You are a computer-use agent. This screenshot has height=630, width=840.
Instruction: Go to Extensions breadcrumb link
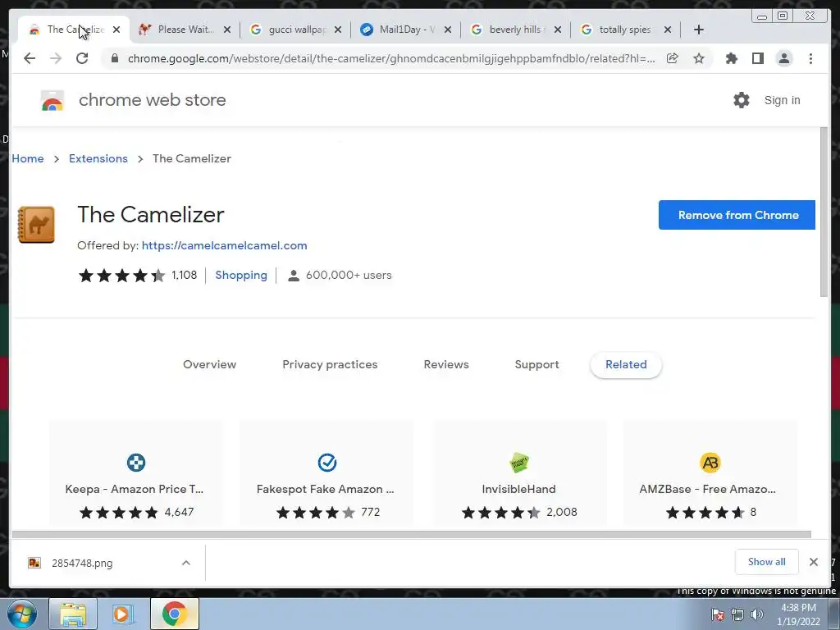click(x=98, y=158)
